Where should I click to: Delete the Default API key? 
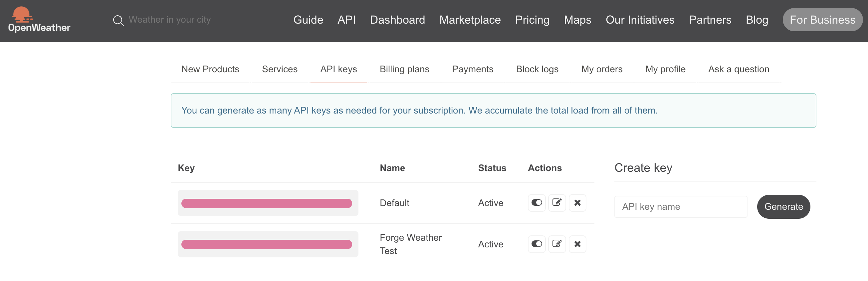(x=577, y=203)
